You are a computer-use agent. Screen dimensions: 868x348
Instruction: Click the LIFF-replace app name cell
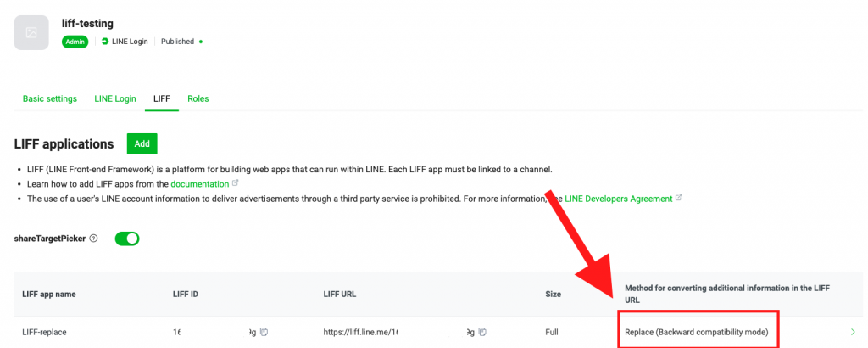[x=44, y=333]
